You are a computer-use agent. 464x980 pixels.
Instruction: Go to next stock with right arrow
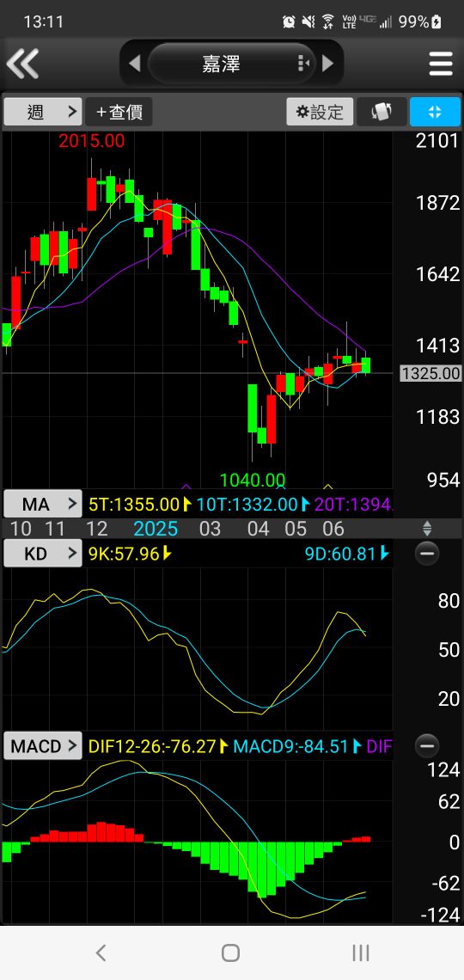[x=328, y=63]
